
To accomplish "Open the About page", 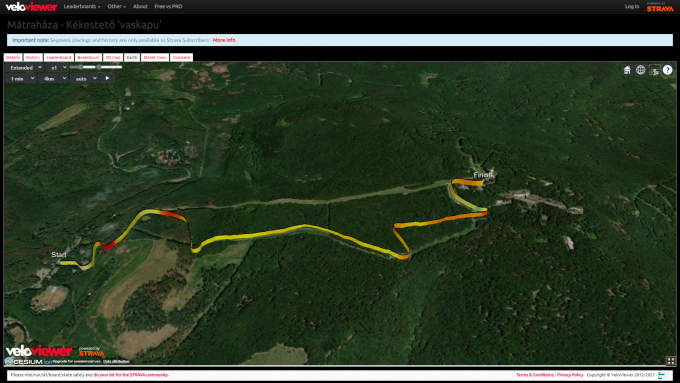I will click(140, 7).
